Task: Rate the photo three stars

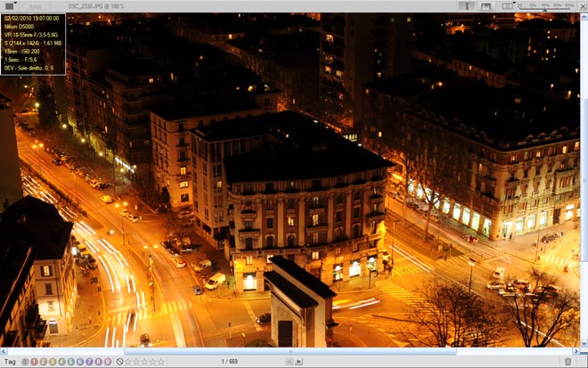Action: click(x=145, y=362)
